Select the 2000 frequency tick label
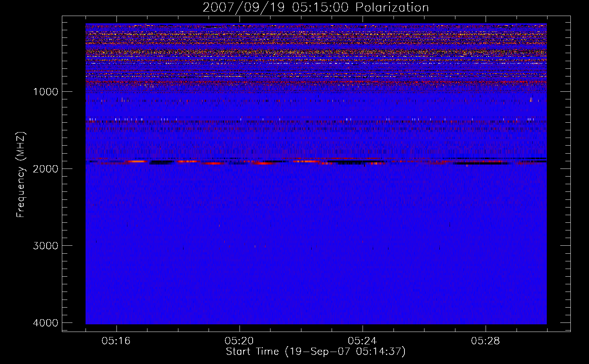The image size is (589, 364). 46,169
